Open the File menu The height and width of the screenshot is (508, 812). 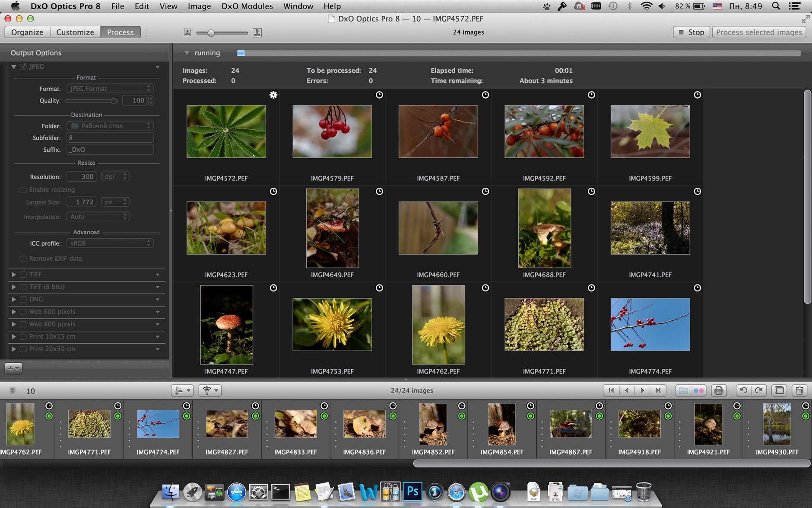click(117, 6)
